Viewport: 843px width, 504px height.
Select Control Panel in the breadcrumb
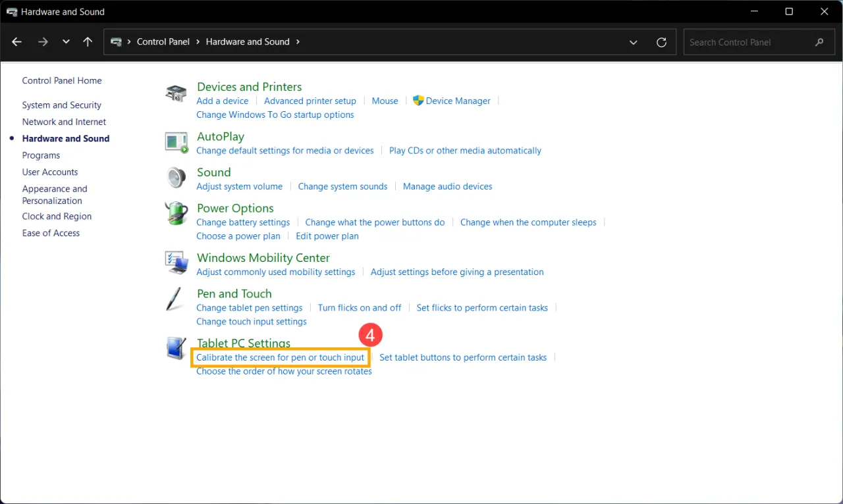pyautogui.click(x=163, y=41)
